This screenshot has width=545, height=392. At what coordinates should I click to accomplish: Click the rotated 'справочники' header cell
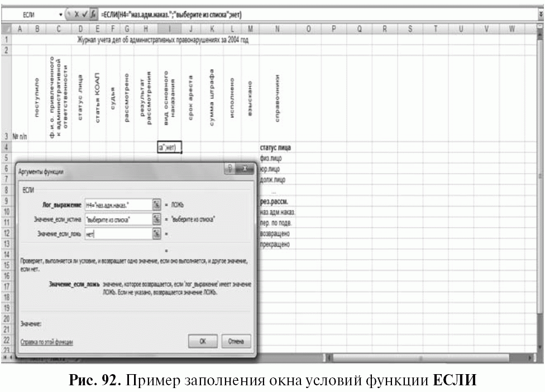pos(277,98)
